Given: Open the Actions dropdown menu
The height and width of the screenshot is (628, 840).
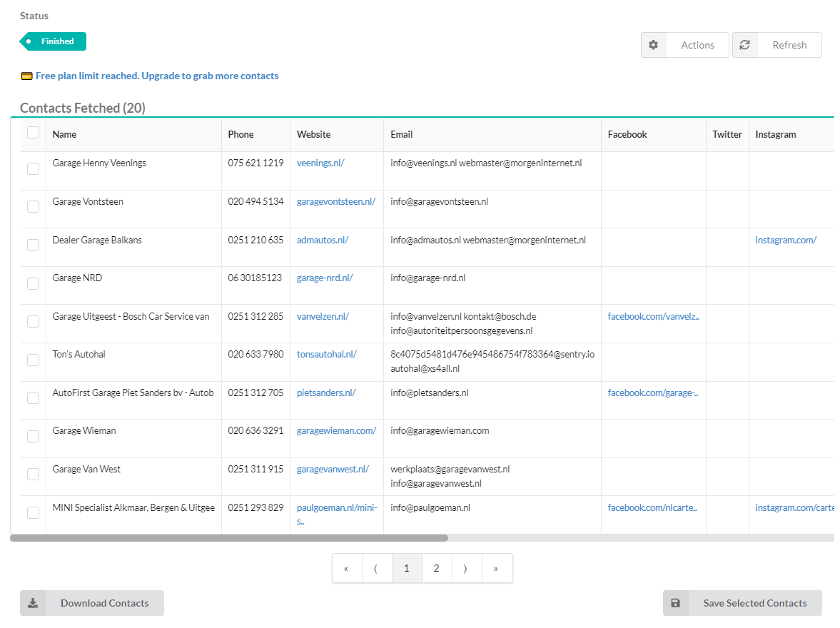Looking at the screenshot, I should 697,45.
